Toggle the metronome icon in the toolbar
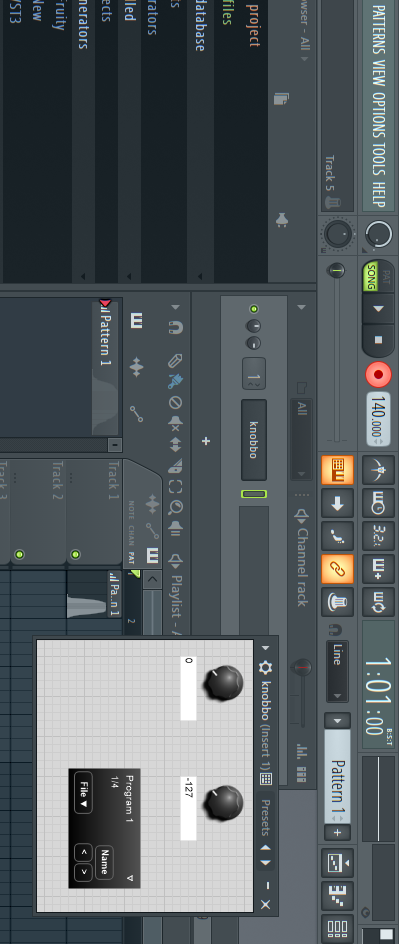 click(x=379, y=470)
